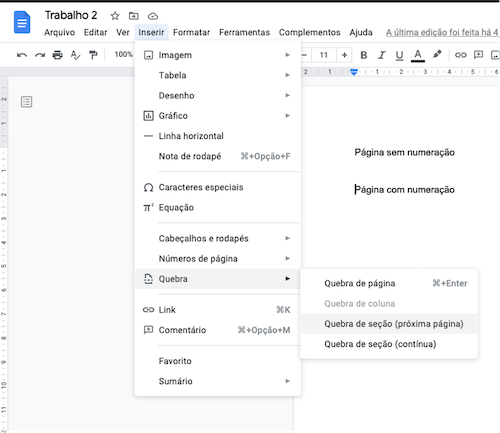Move document using the folder icon
Viewport: 500px width, 433px height.
pyautogui.click(x=134, y=16)
